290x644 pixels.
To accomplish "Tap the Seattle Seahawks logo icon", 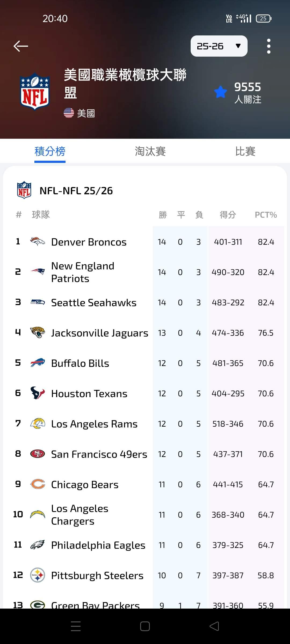I will 38,302.
